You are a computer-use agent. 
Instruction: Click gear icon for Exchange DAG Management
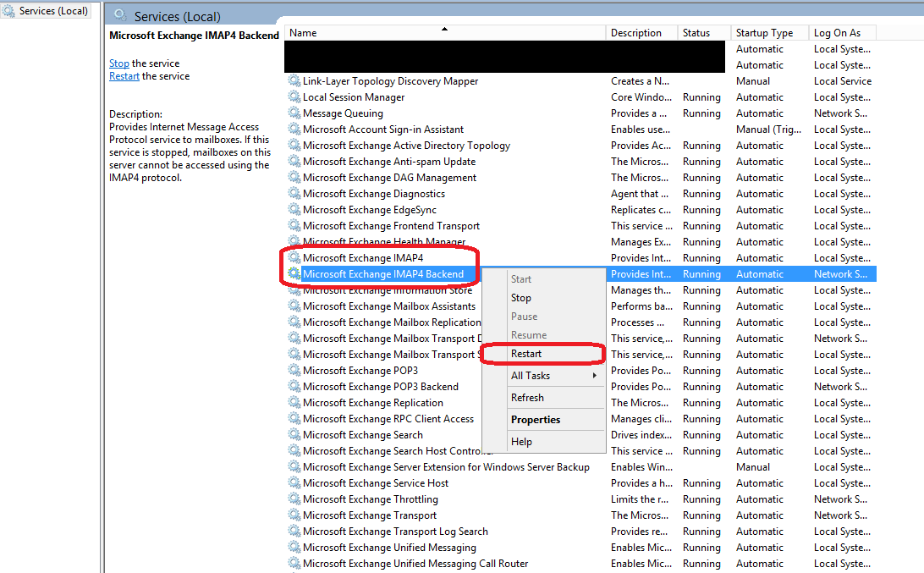[294, 177]
